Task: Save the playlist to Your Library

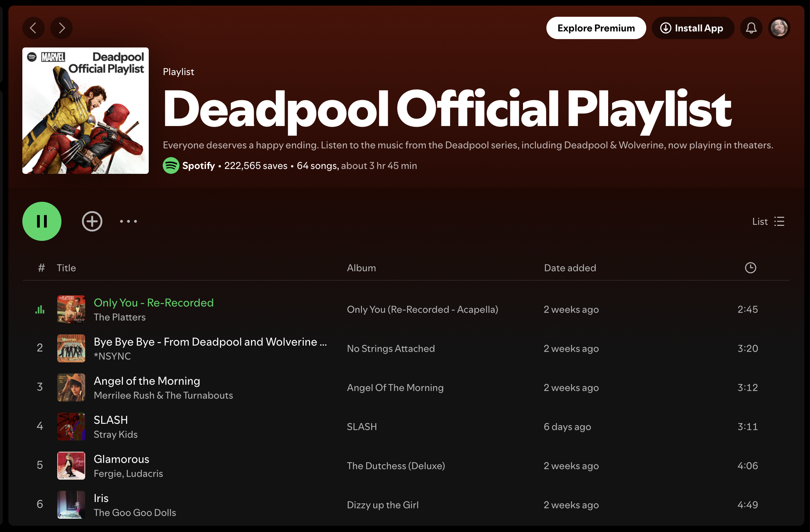Action: pyautogui.click(x=92, y=221)
